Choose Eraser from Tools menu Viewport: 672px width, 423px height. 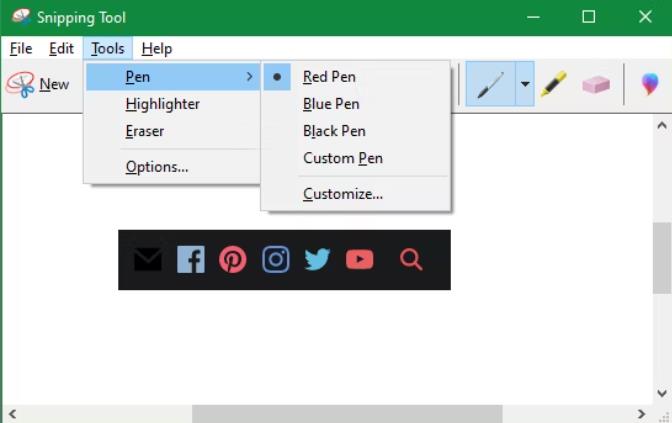coord(173,131)
